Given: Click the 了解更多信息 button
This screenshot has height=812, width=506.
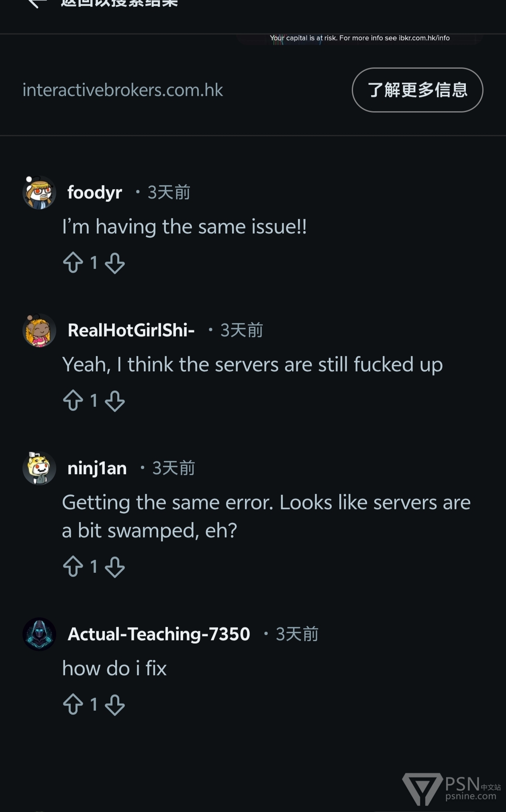Looking at the screenshot, I should pyautogui.click(x=417, y=90).
